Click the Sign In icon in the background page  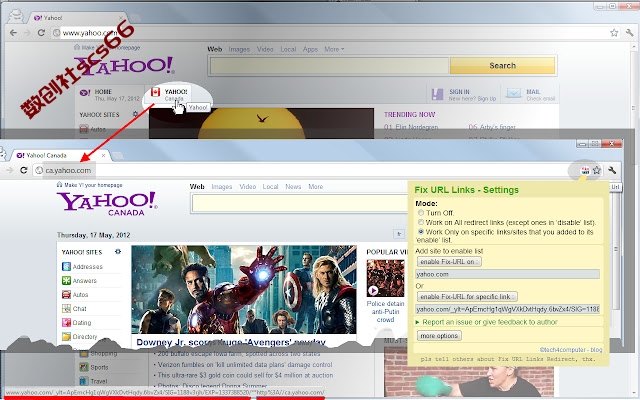pyautogui.click(x=437, y=94)
